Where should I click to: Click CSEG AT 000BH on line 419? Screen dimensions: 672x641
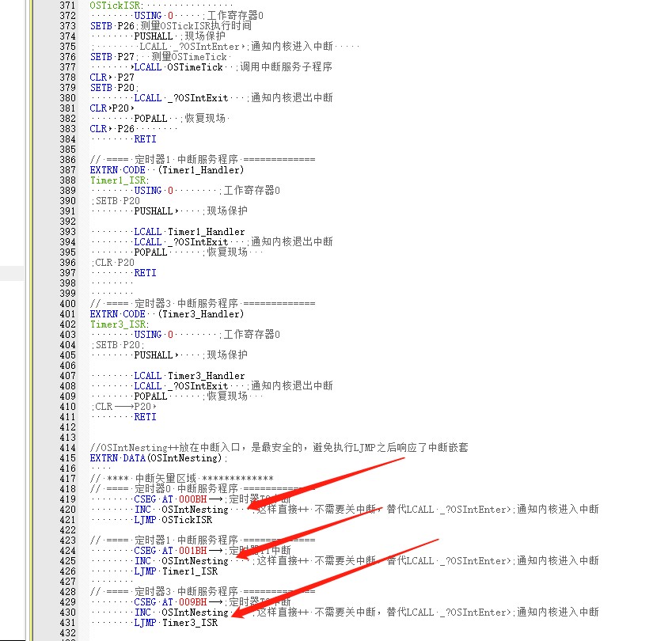[x=170, y=499]
